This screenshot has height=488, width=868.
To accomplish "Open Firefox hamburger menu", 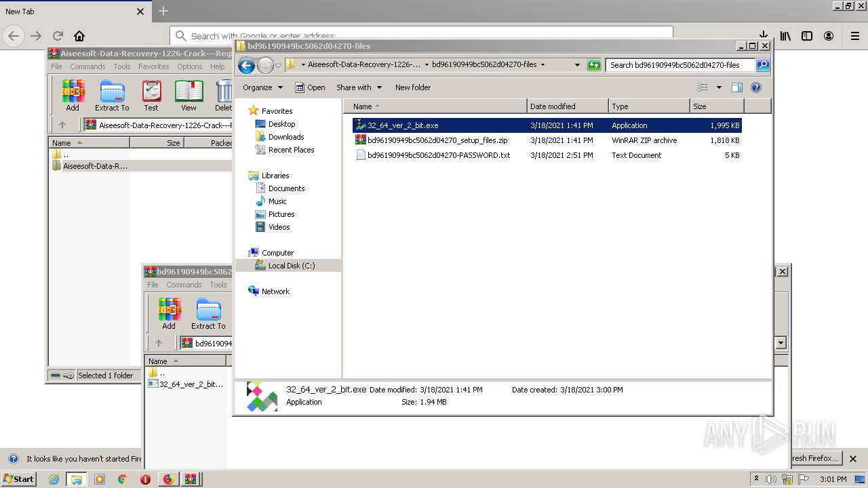I will click(854, 36).
